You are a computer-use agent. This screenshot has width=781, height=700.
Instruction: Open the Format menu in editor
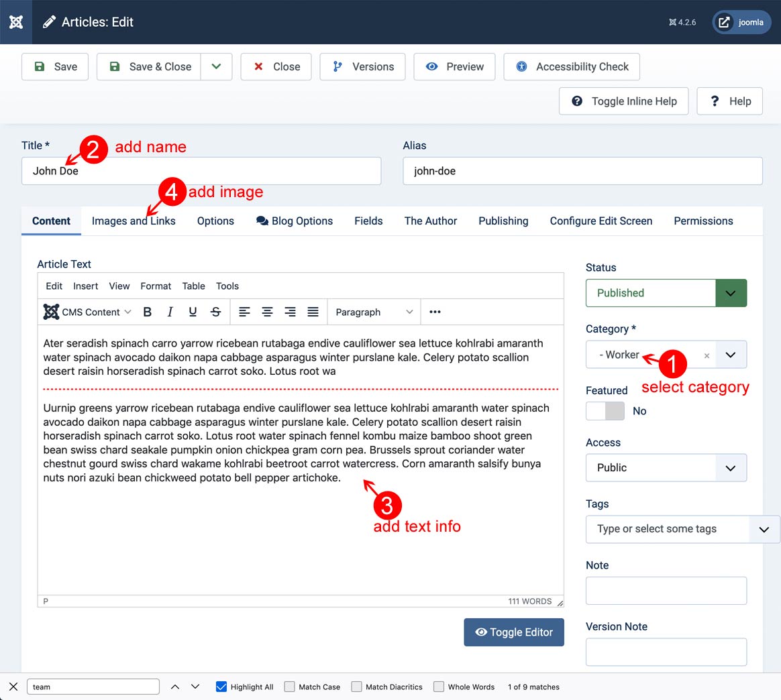156,286
